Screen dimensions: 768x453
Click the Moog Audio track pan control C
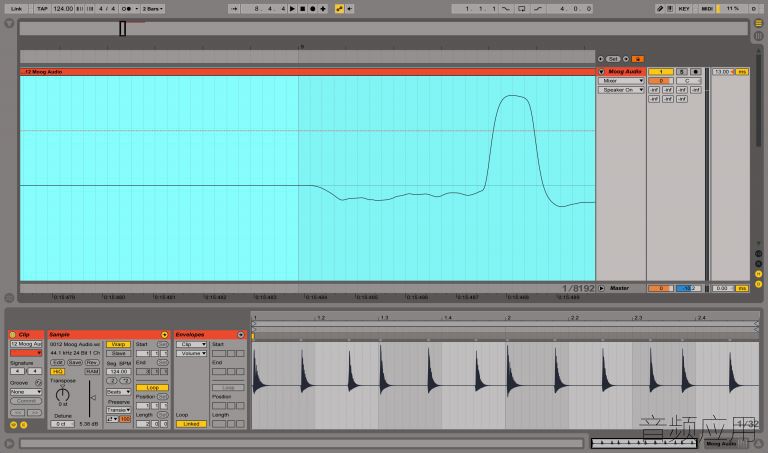(688, 81)
